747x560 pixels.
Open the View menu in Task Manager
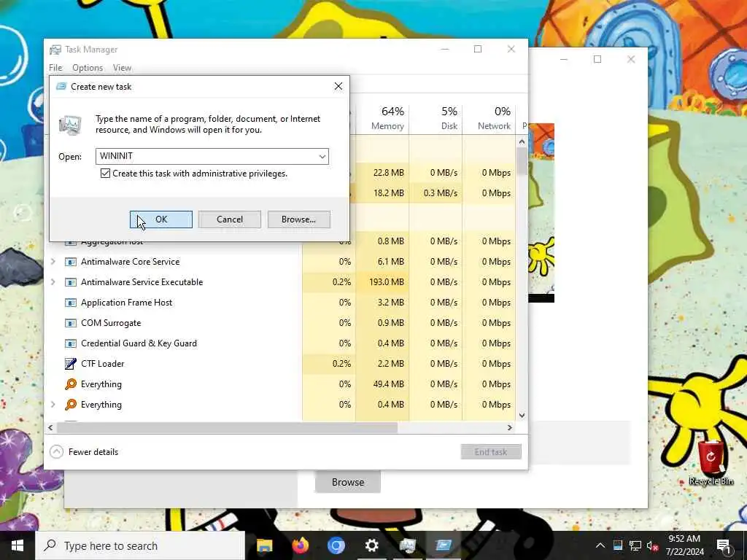122,68
